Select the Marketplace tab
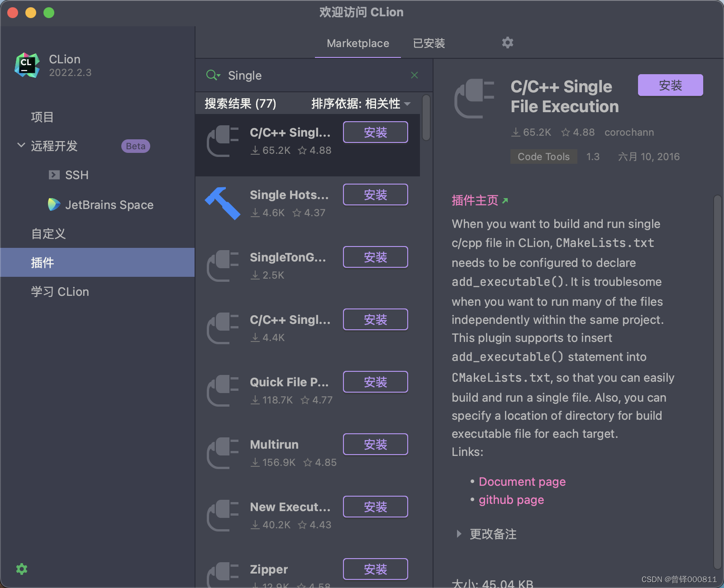Viewport: 724px width, 588px height. click(x=358, y=43)
